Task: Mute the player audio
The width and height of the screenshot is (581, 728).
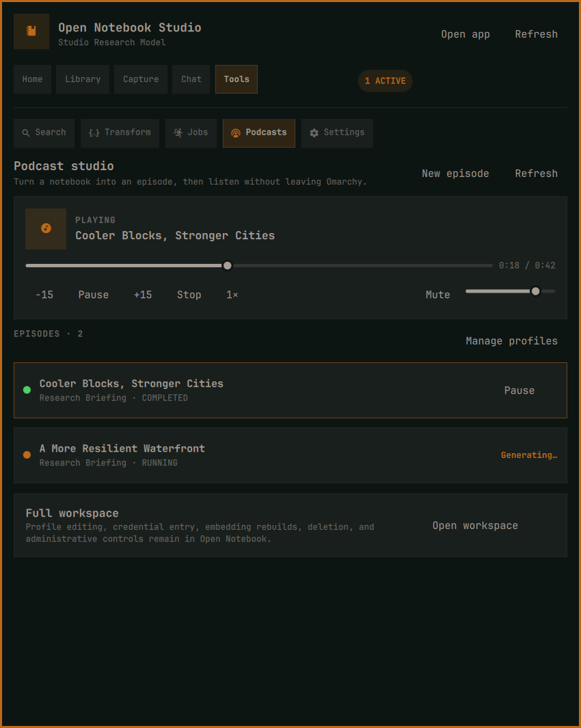Action: coord(437,295)
